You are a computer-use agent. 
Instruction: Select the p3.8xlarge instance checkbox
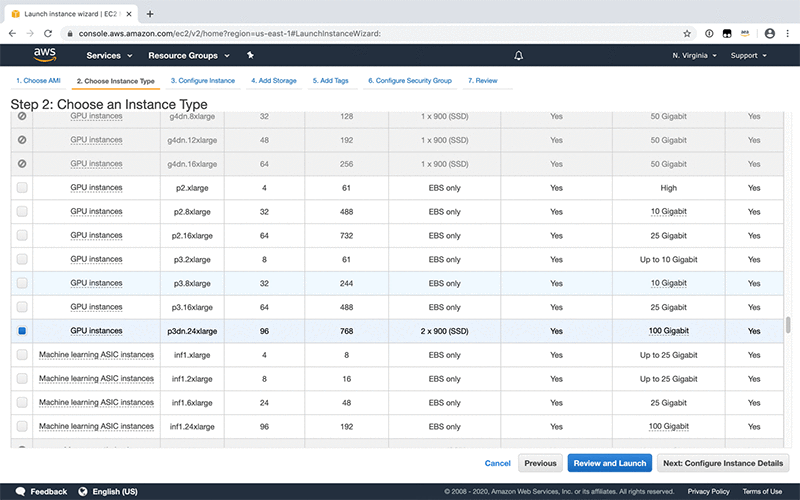pos(22,283)
